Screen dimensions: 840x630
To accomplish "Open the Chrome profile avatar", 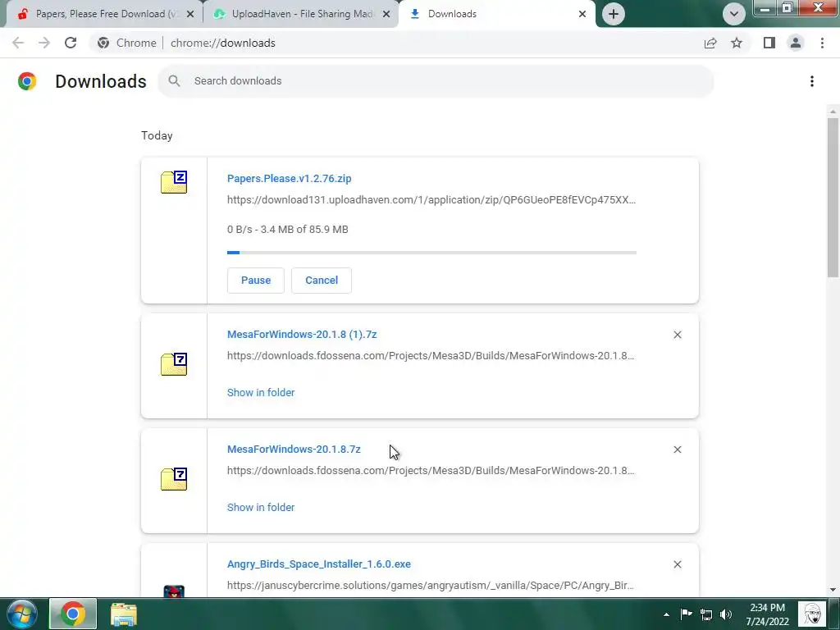I will tap(796, 43).
